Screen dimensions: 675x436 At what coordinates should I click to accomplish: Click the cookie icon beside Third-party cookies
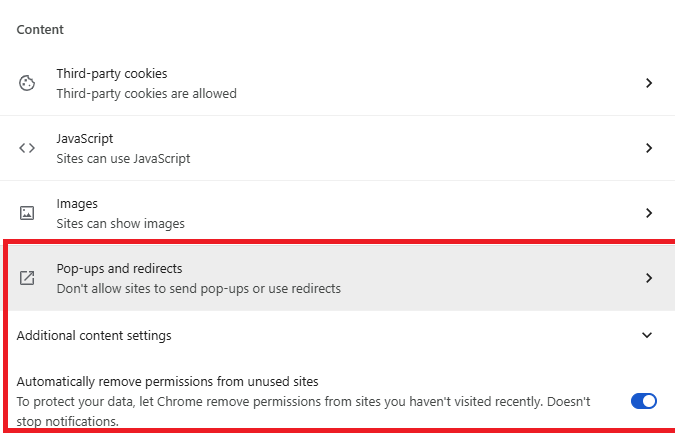click(x=27, y=83)
